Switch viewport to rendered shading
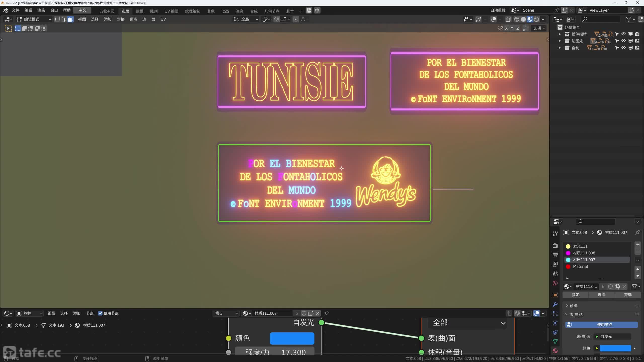 click(x=536, y=19)
